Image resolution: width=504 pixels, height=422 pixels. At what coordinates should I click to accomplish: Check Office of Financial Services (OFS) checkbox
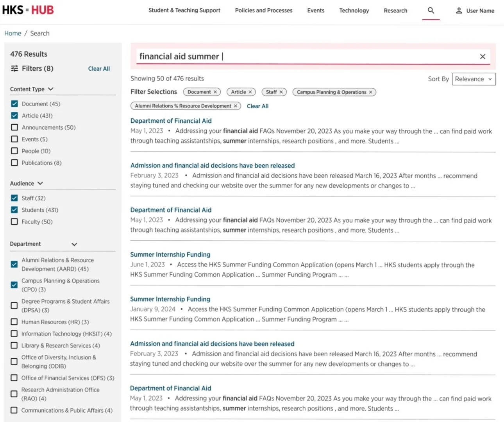coord(14,378)
